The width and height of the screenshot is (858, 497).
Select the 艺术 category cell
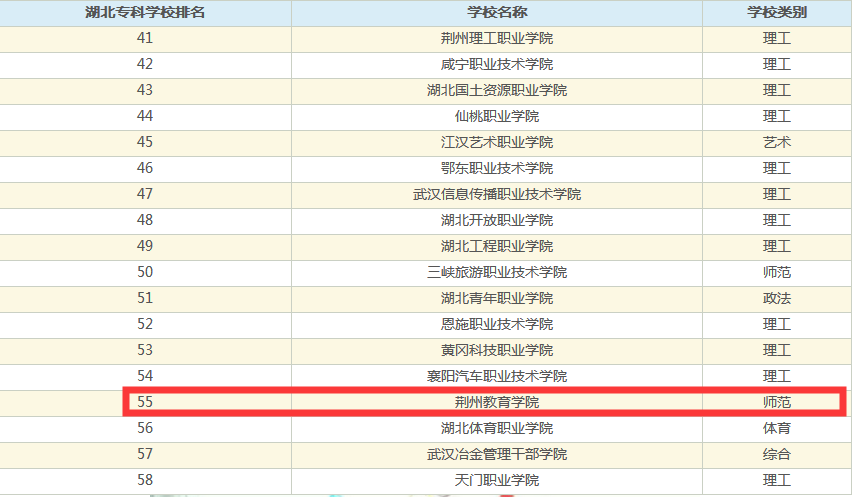[777, 143]
